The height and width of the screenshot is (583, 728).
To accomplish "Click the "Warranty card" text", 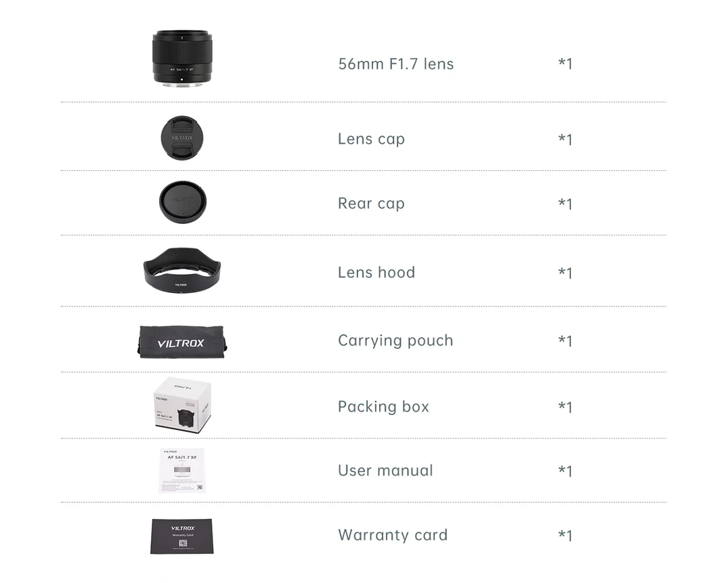I will click(x=393, y=534).
